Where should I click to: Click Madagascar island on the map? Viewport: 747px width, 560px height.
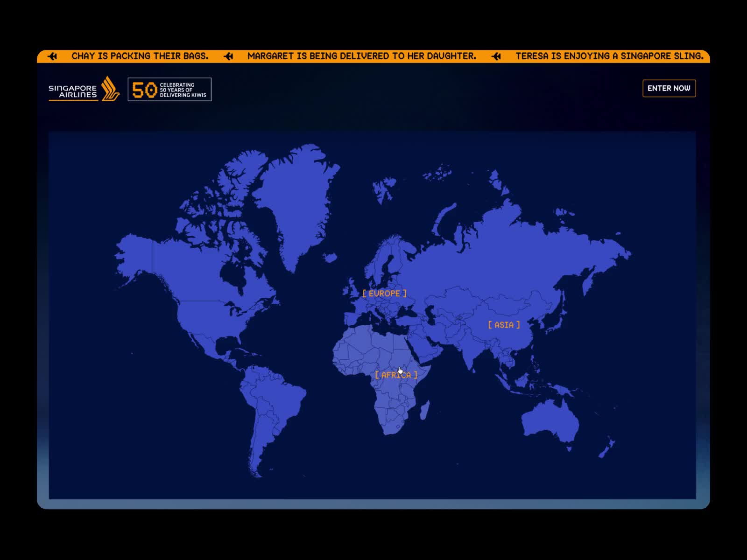coord(425,410)
